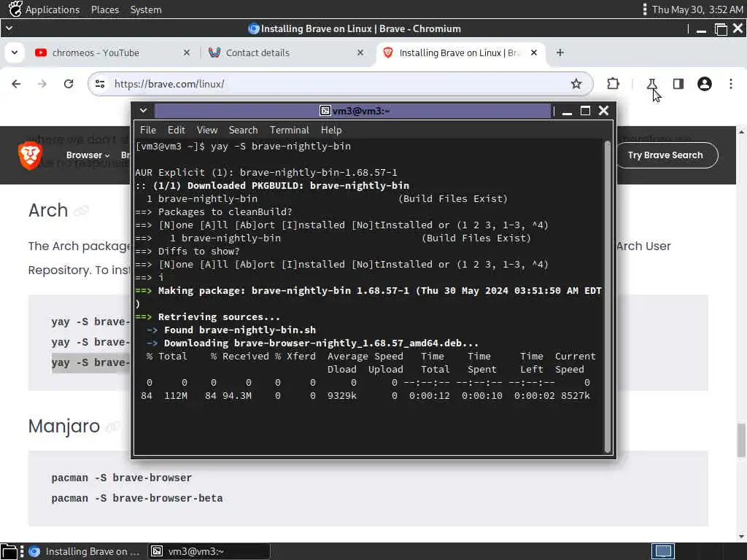The height and width of the screenshot is (560, 747).
Task: Open terminal Edit menu
Action: click(x=177, y=130)
